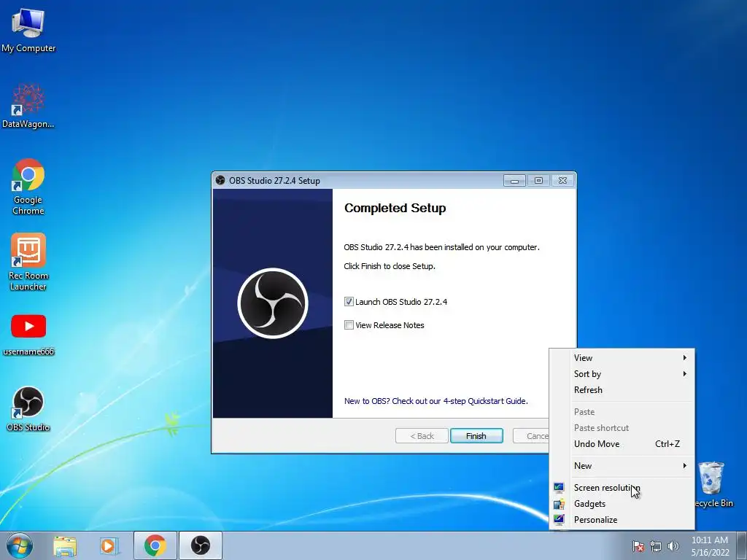The width and height of the screenshot is (747, 560).
Task: Click the Cancel button in Setup
Action: tap(531, 436)
